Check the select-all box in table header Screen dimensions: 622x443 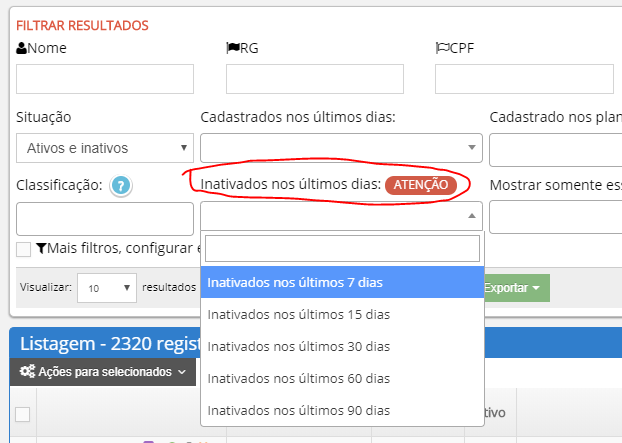pyautogui.click(x=22, y=414)
